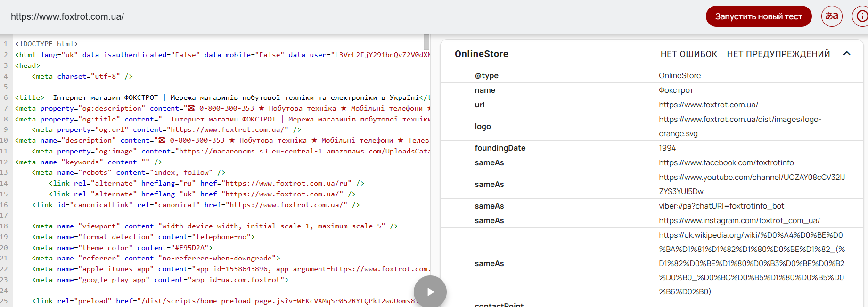This screenshot has height=307, width=868.
Task: Click the format-detection meta line
Action: click(143, 237)
